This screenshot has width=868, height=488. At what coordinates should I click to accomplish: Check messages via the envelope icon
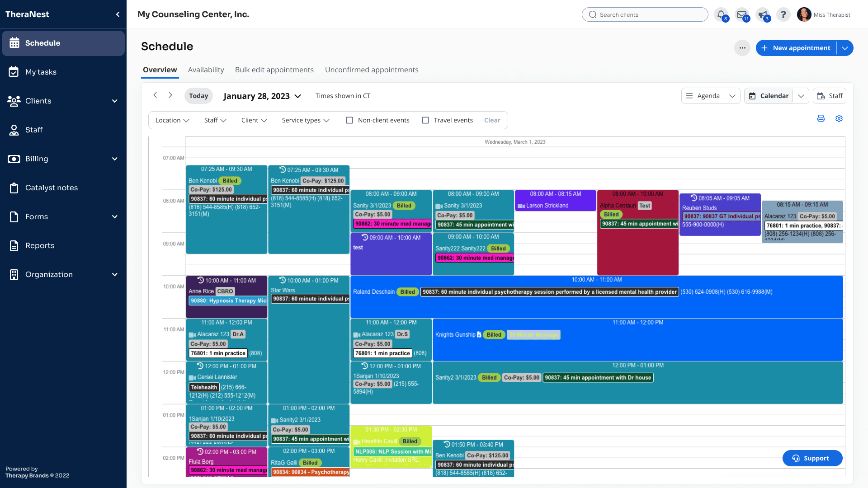click(742, 14)
